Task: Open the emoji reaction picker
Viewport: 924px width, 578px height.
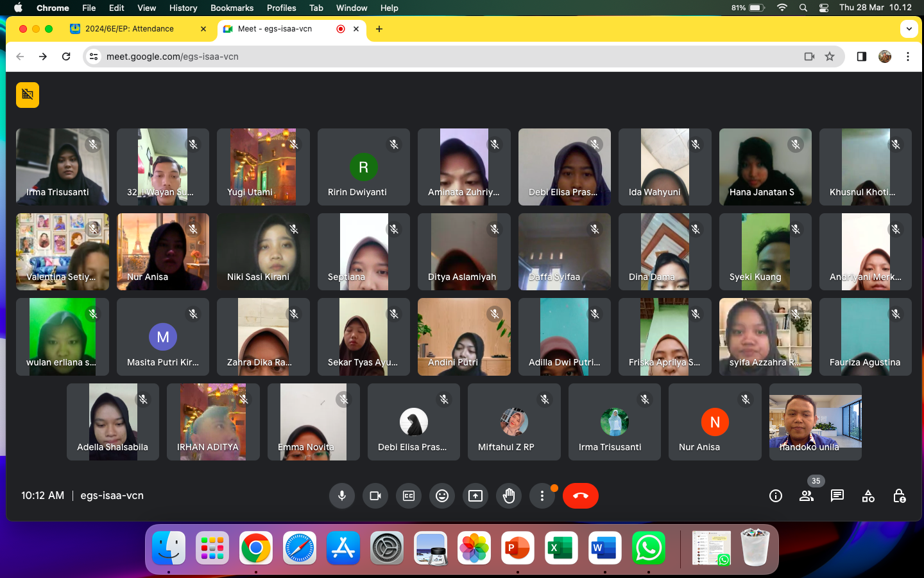Action: click(x=442, y=496)
